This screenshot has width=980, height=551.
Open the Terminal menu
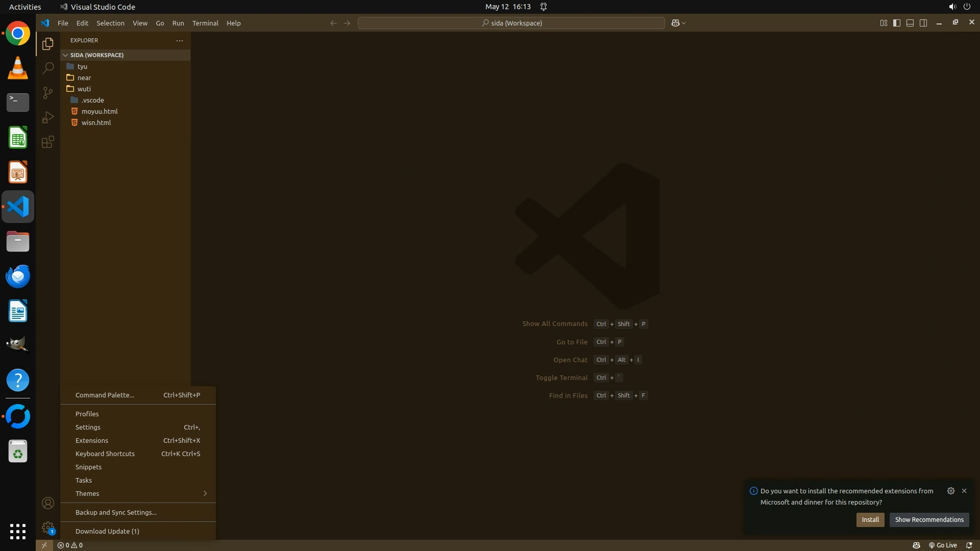click(x=205, y=23)
